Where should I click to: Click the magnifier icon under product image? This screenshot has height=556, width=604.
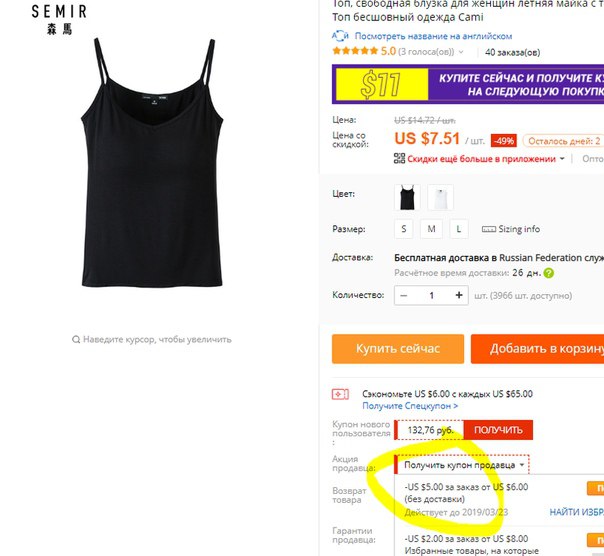coord(76,339)
